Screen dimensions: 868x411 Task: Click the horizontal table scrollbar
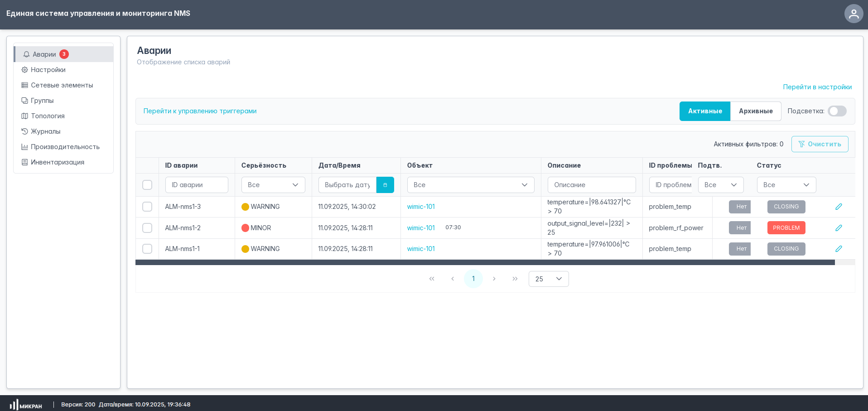485,262
